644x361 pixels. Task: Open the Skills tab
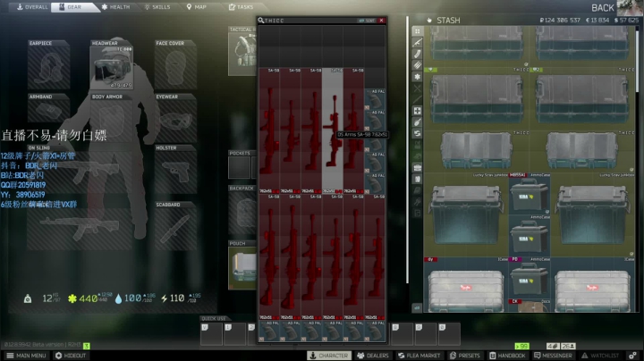pyautogui.click(x=157, y=7)
